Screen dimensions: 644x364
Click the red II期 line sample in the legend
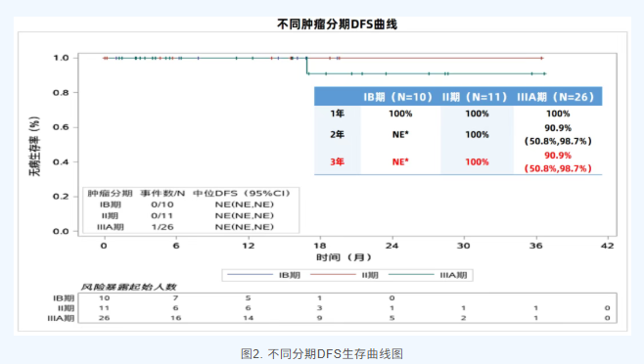[x=333, y=274]
